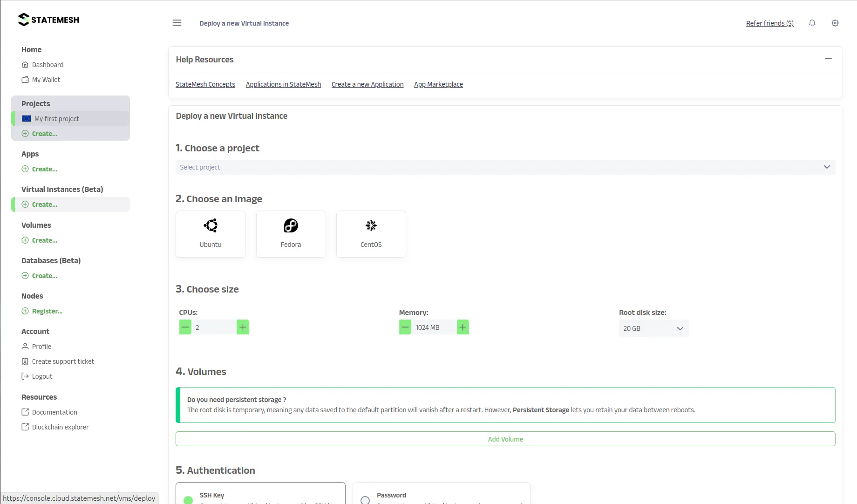This screenshot has height=504, width=857.
Task: Click the StateMesh logo
Action: point(48,20)
